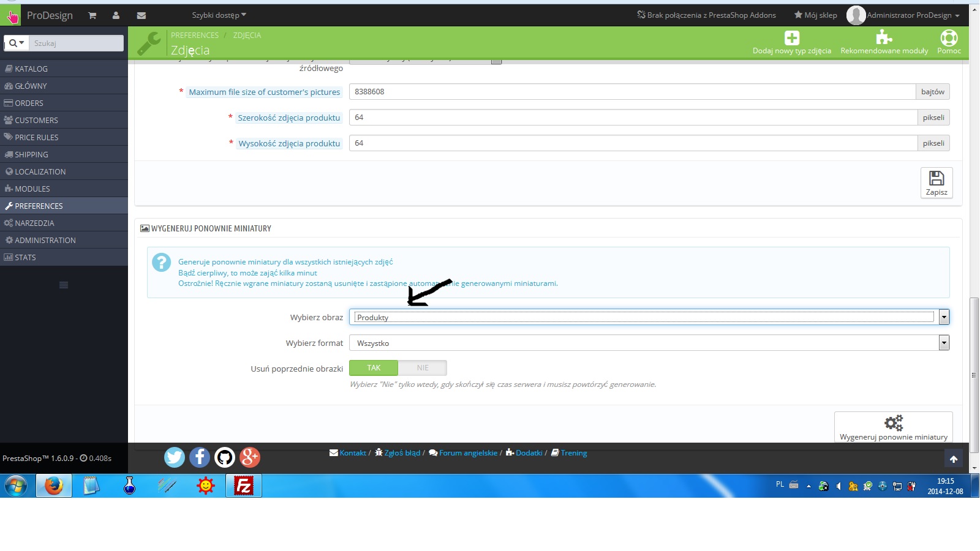Open the sun-face app in taskbar

[x=206, y=486]
